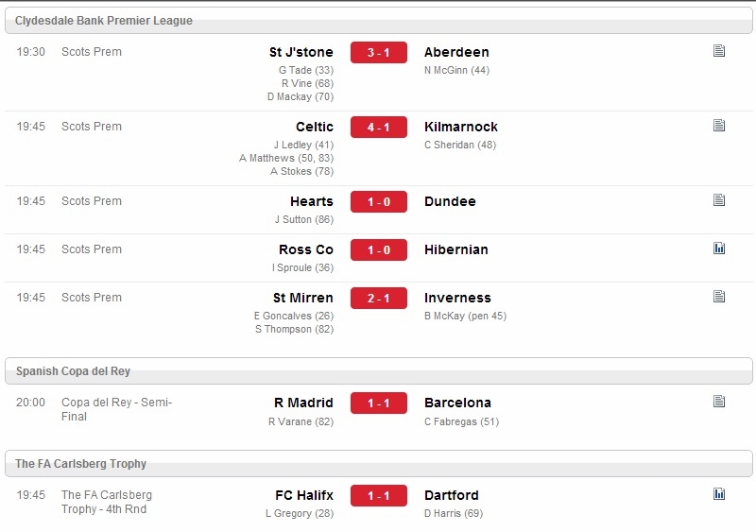Viewport: 756px width, 532px height.
Task: Click the Dartford team name
Action: tap(452, 495)
